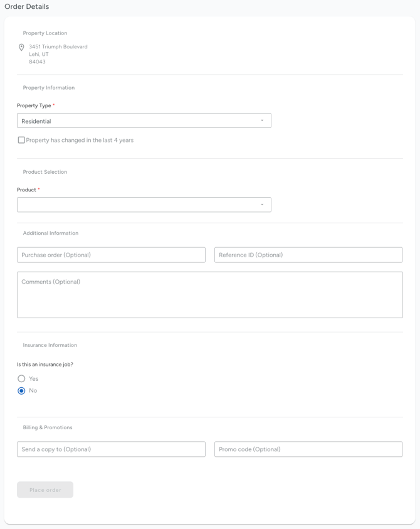Click the Product Selection section label
Image resolution: width=420 pixels, height=529 pixels.
click(45, 172)
